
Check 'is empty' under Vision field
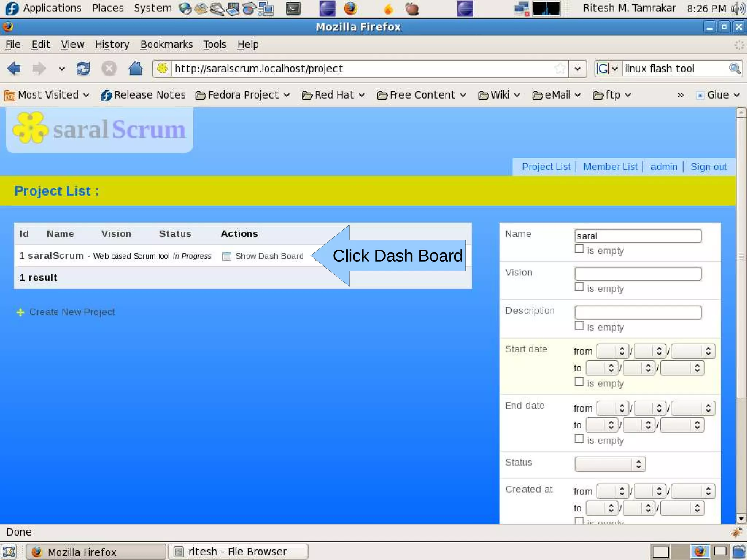pos(579,287)
